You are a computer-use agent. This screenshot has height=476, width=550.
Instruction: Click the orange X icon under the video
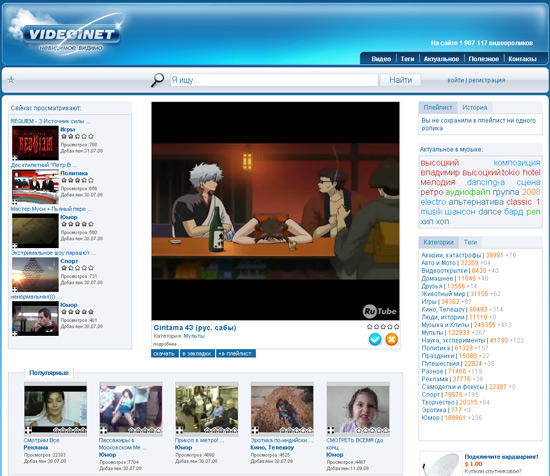point(391,339)
